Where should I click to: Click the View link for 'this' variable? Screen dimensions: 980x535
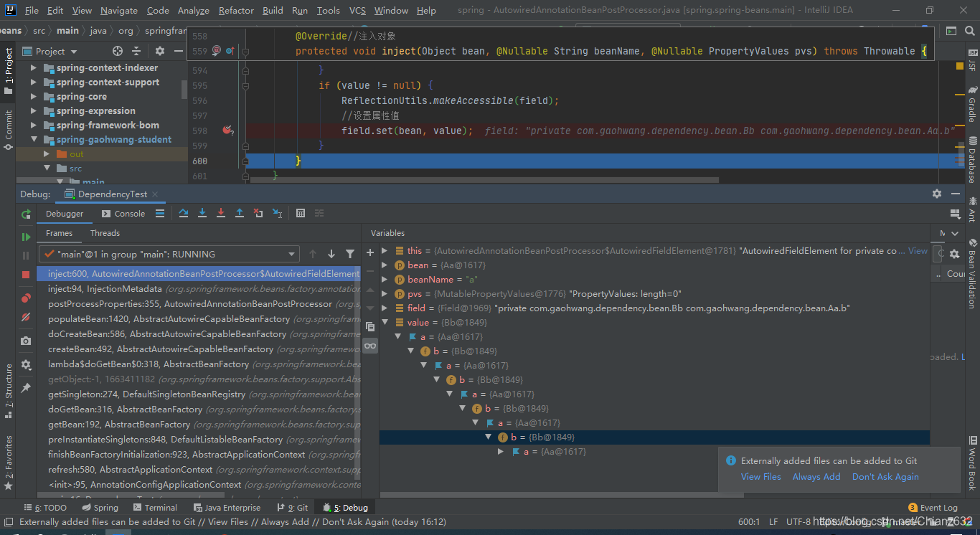(918, 251)
